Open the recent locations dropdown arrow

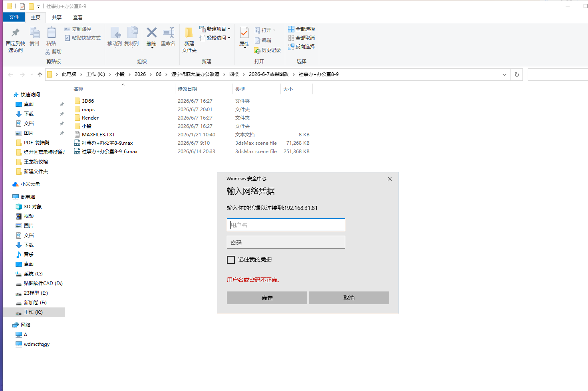[x=32, y=75]
